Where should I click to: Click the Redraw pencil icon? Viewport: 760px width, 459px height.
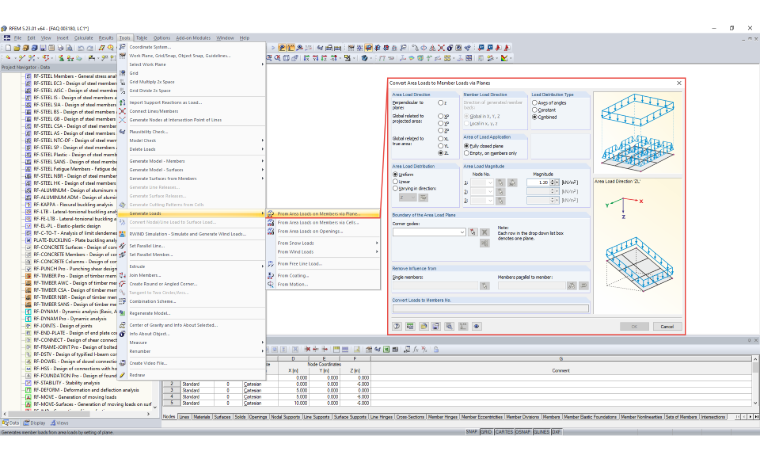(x=123, y=375)
